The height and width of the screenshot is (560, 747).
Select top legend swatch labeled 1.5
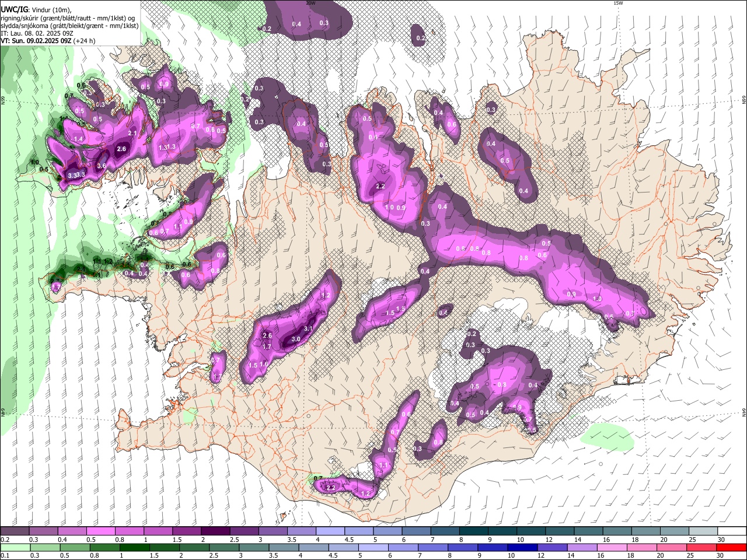(x=187, y=531)
